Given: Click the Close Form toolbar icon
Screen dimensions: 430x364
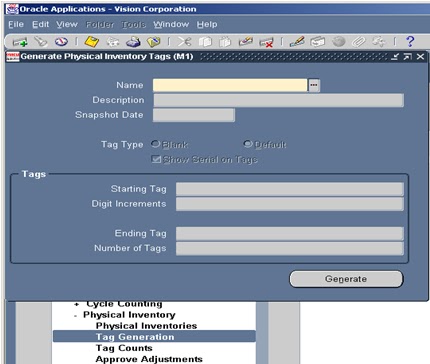Looking at the screenshot, I should (x=154, y=42).
